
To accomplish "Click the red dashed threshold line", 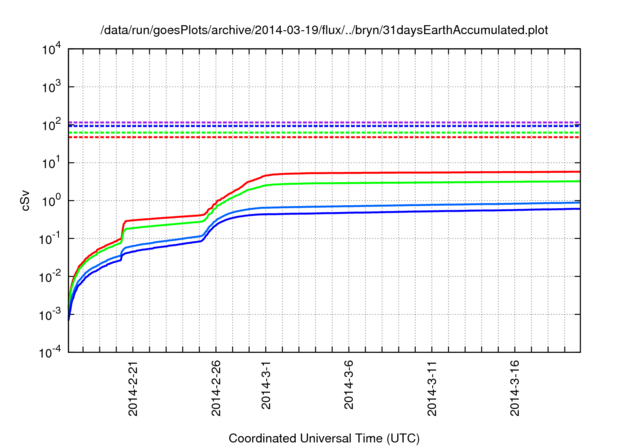I will point(320,137).
